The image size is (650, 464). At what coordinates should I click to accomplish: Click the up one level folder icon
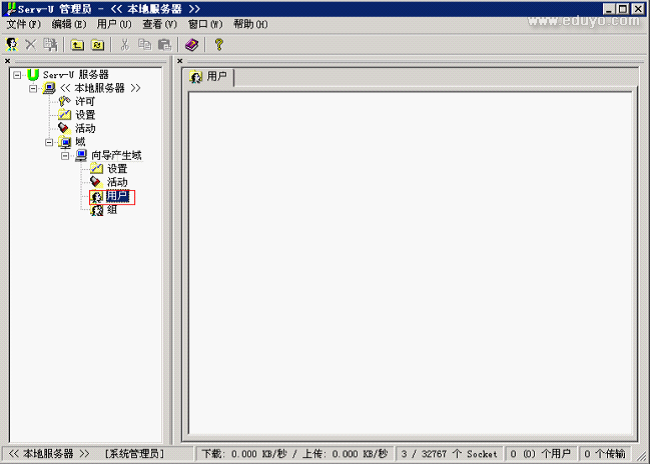coord(77,44)
